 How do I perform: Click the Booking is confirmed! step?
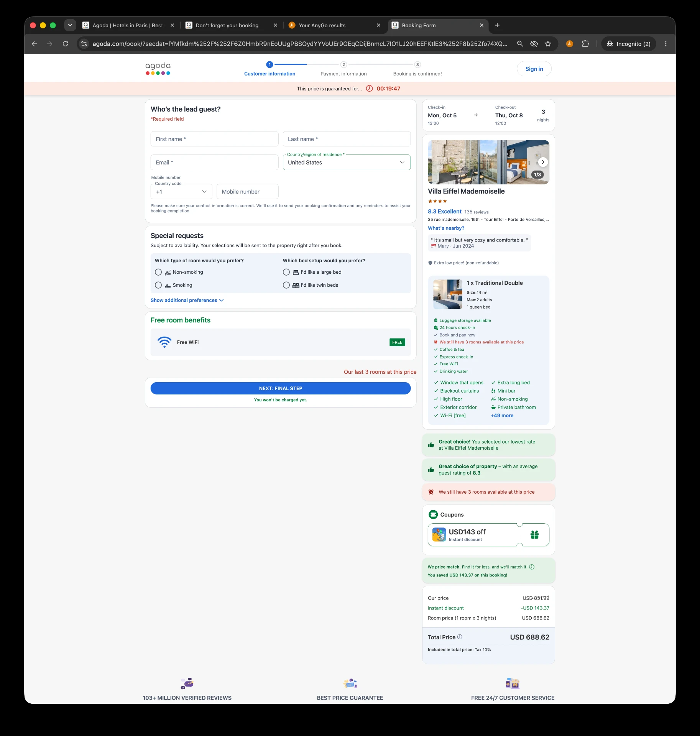[417, 69]
